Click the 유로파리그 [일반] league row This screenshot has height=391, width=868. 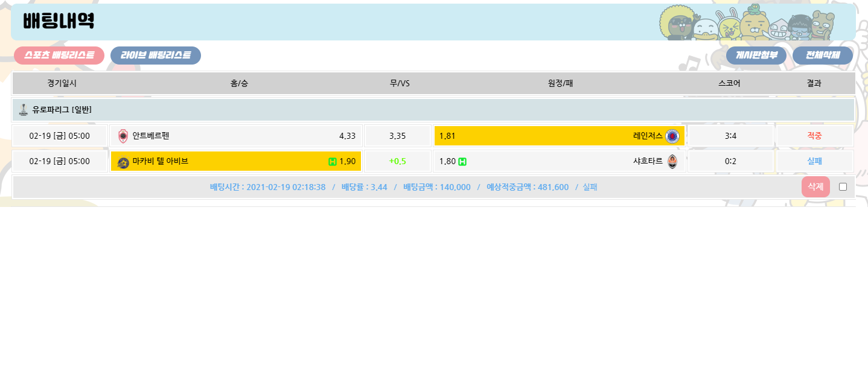pyautogui.click(x=433, y=110)
